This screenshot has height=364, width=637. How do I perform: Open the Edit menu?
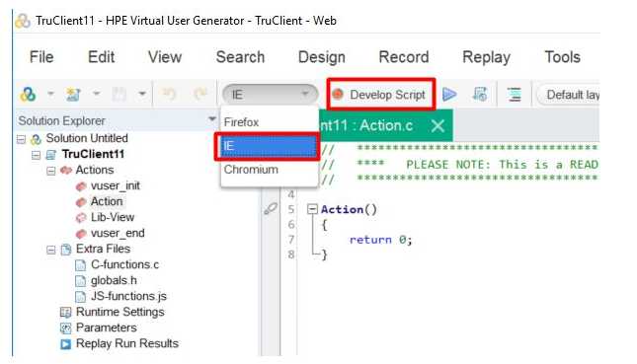tap(101, 57)
